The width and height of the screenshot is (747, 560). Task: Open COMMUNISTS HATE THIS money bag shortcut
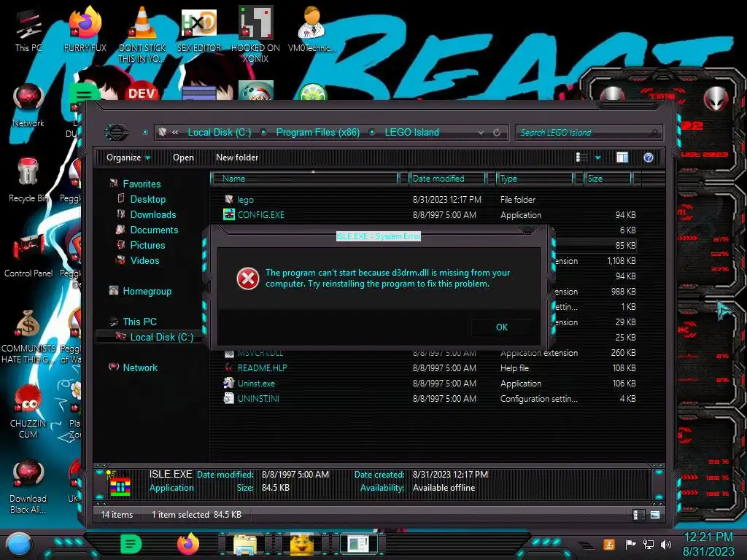(x=28, y=336)
